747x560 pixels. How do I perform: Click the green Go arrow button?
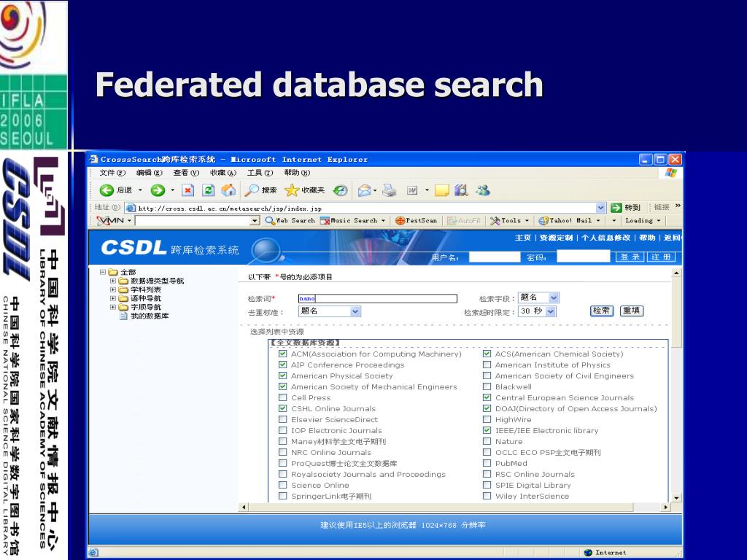click(x=616, y=208)
